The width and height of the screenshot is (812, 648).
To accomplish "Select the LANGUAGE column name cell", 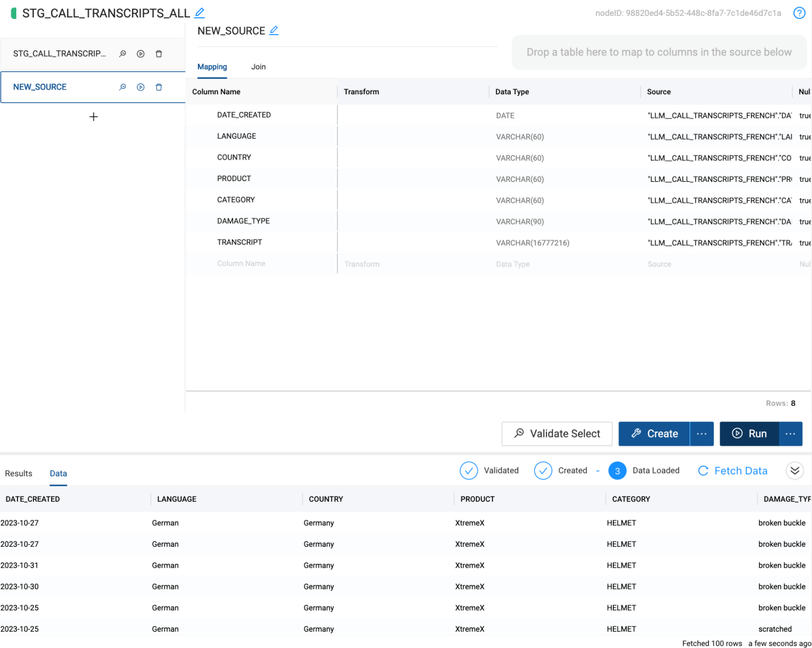I will click(236, 136).
